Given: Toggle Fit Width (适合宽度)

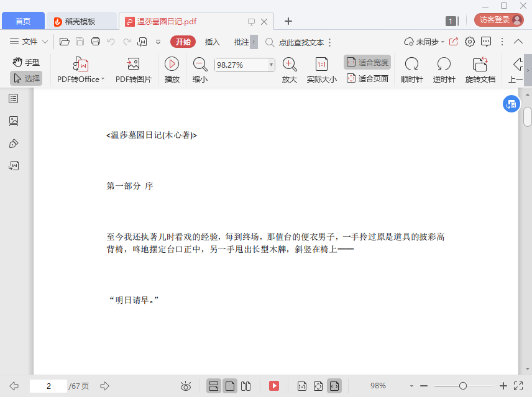Looking at the screenshot, I should point(367,62).
